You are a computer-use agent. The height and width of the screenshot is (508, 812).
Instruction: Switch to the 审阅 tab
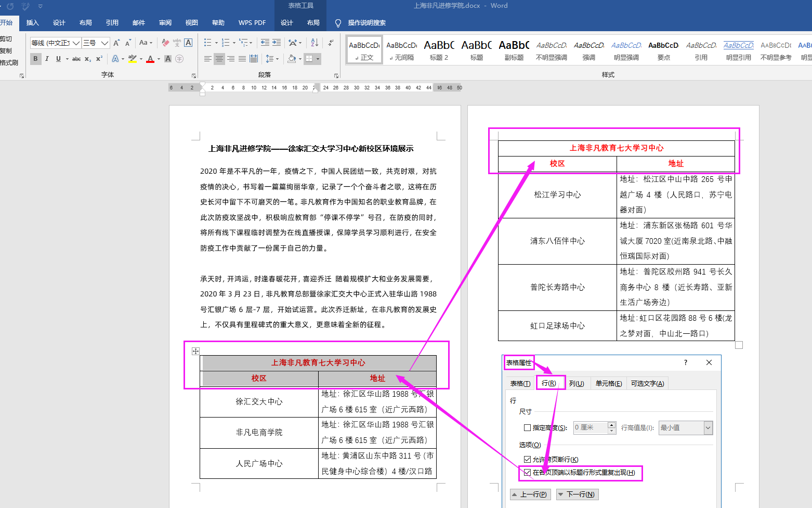(165, 23)
